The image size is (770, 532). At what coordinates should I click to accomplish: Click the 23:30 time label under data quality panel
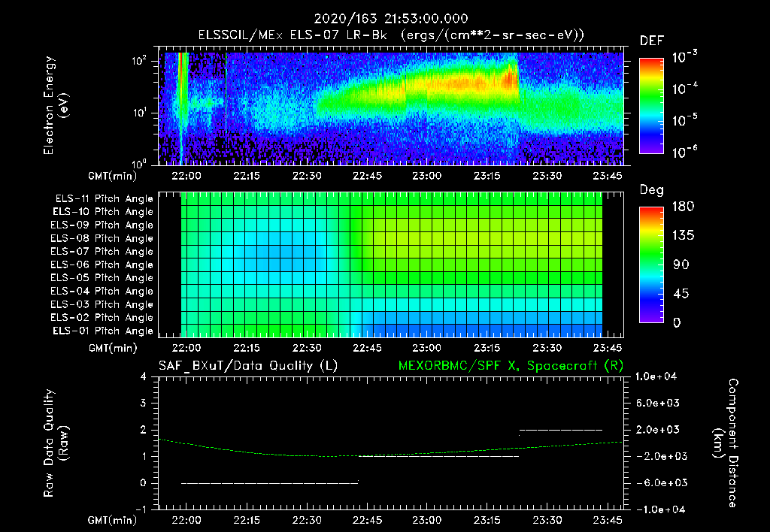(547, 520)
